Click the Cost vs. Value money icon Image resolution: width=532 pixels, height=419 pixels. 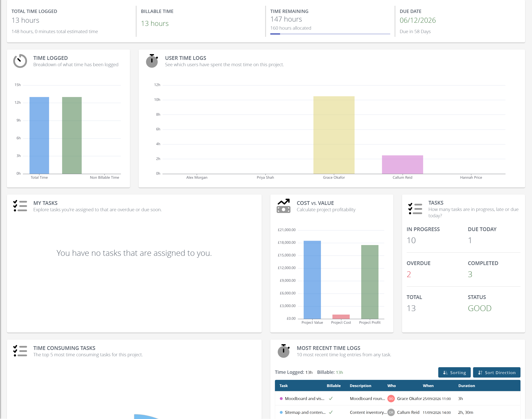[284, 206]
